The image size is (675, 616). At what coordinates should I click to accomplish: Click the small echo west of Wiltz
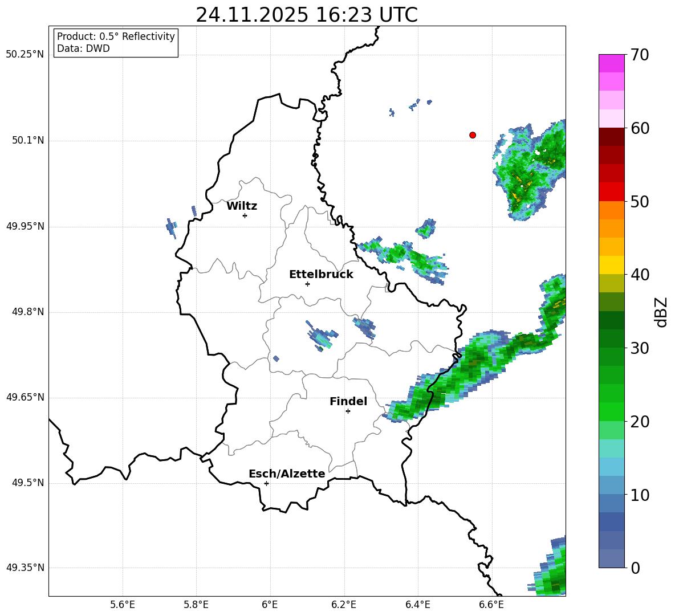click(x=172, y=229)
